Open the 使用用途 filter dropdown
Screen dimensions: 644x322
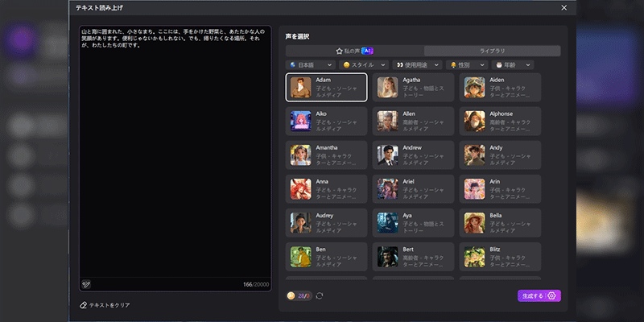pos(417,65)
